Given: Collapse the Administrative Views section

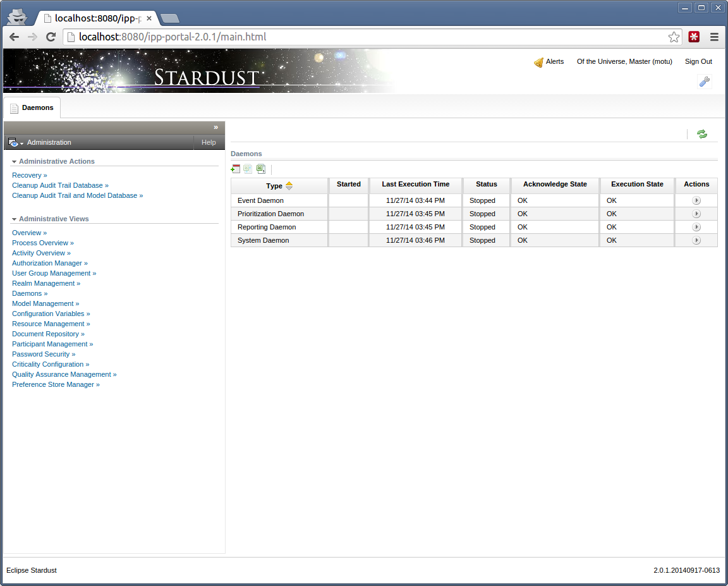Looking at the screenshot, I should [15, 219].
